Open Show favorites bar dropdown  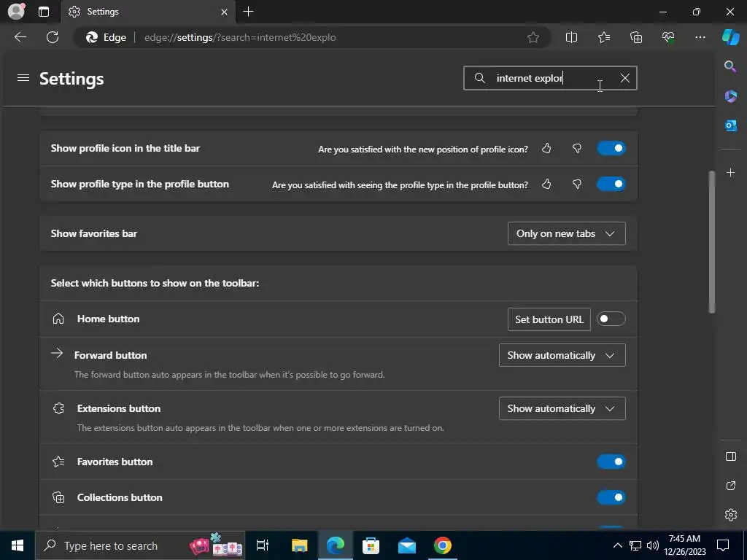coord(566,233)
